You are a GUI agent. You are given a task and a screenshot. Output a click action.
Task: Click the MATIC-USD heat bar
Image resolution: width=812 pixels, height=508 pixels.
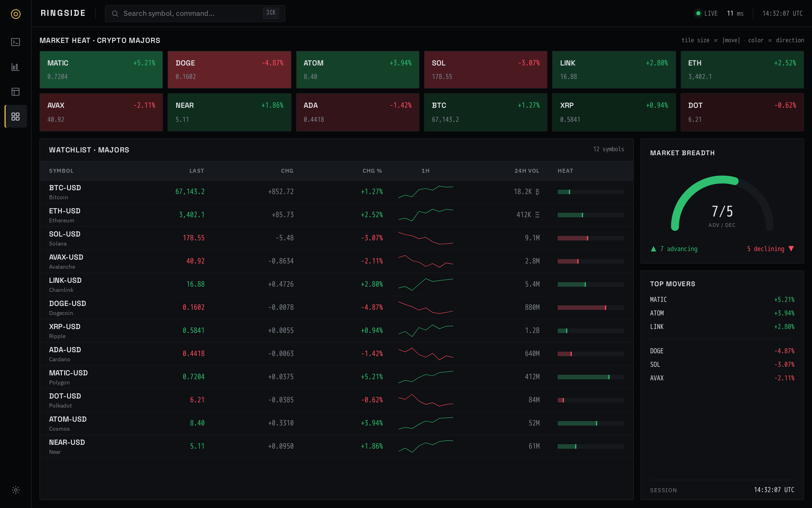pyautogui.click(x=591, y=377)
